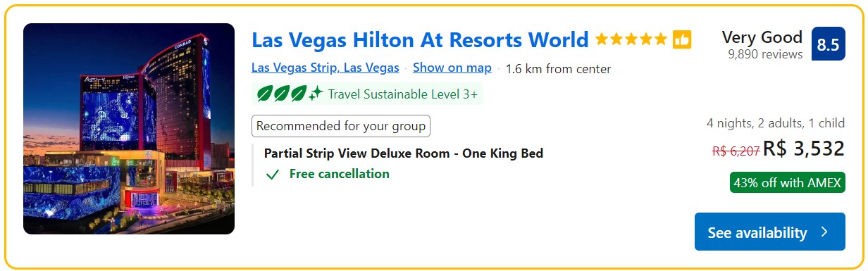
Task: Click the 43% off with AMEX badge
Action: [787, 183]
